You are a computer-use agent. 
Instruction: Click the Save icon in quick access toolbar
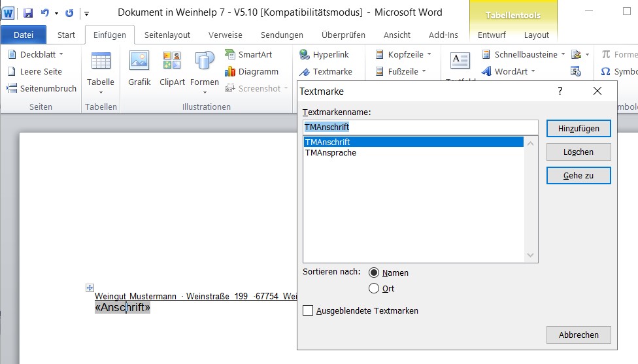coord(28,12)
